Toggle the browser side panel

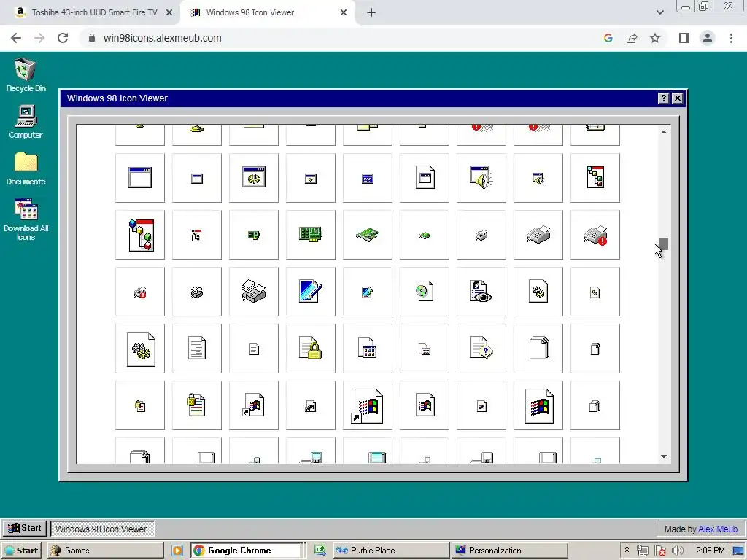pos(684,38)
